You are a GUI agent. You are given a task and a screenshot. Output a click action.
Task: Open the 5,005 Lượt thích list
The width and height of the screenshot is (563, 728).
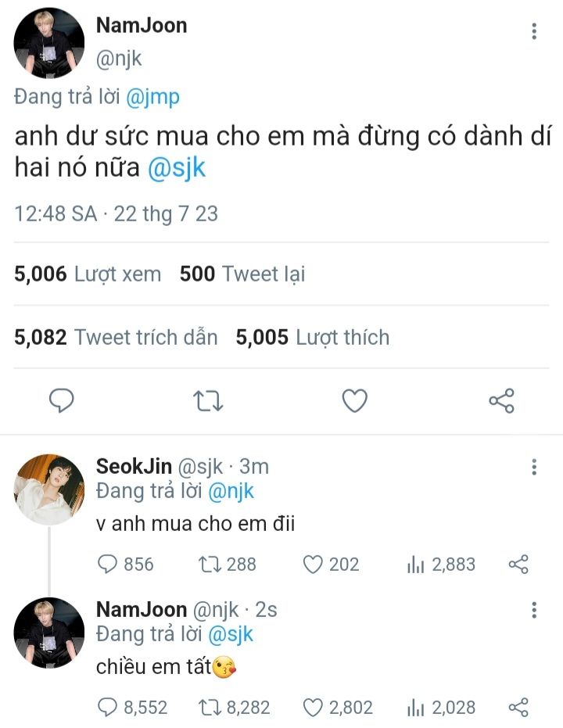pyautogui.click(x=313, y=338)
